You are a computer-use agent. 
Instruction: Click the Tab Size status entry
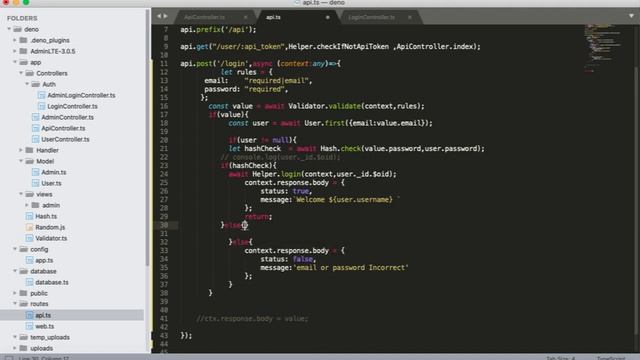[561, 358]
